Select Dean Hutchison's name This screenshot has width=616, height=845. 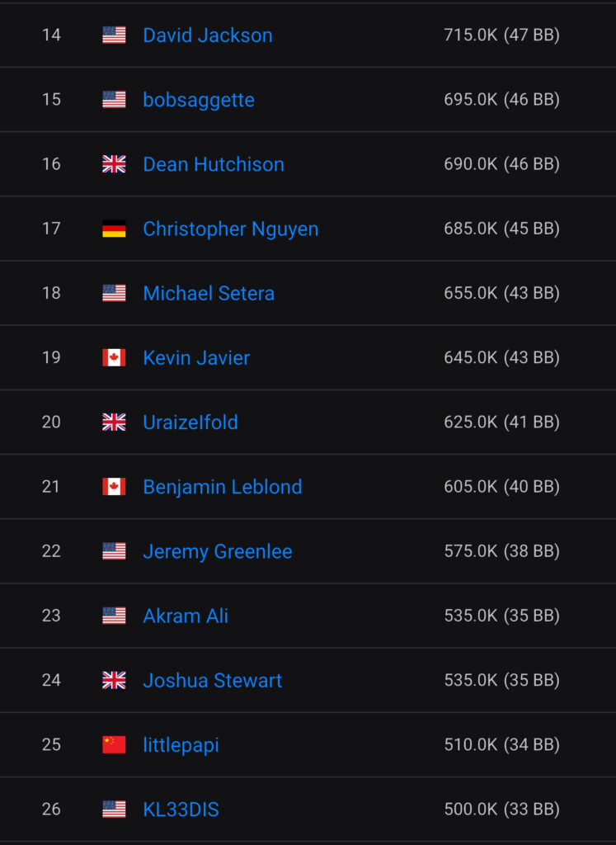[213, 164]
